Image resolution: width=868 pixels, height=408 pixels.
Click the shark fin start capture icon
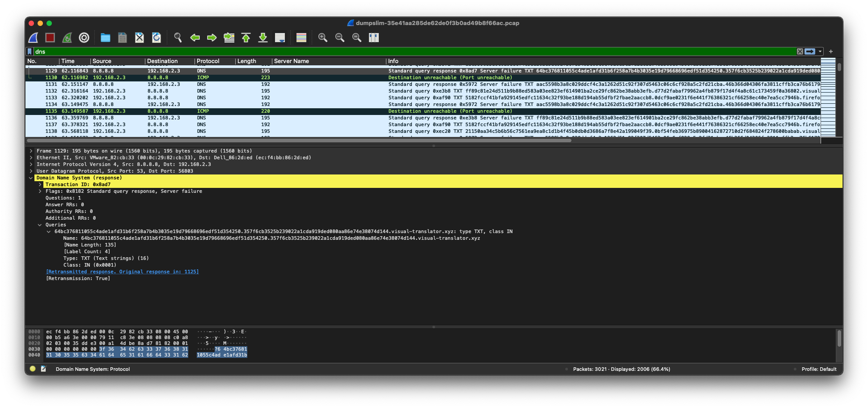point(34,38)
